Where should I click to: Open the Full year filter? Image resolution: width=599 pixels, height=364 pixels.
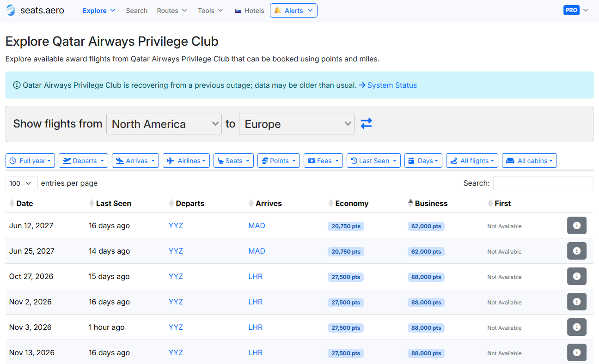pyautogui.click(x=31, y=161)
